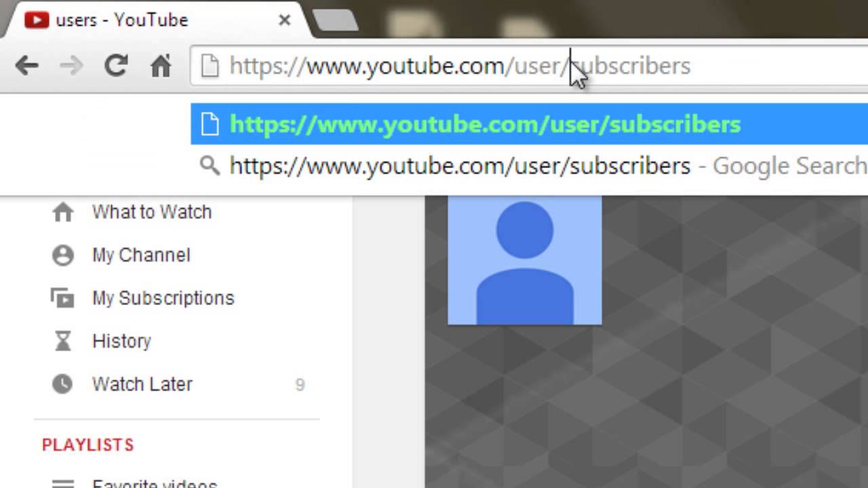Click the channel profile avatar picture
This screenshot has height=488, width=868.
(x=525, y=260)
